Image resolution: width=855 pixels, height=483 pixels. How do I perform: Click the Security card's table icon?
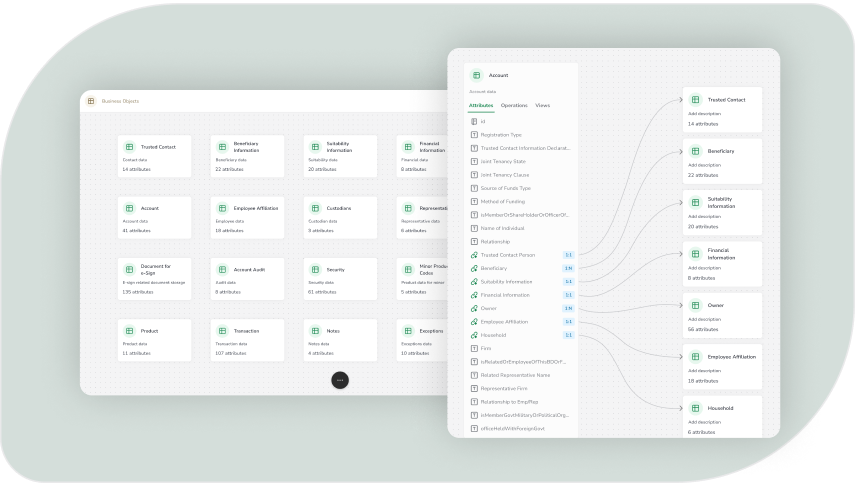coord(314,270)
